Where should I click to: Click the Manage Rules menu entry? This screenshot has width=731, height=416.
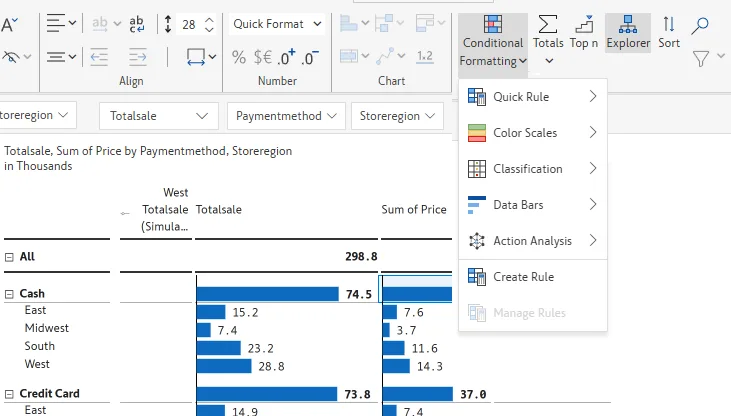pos(532,312)
